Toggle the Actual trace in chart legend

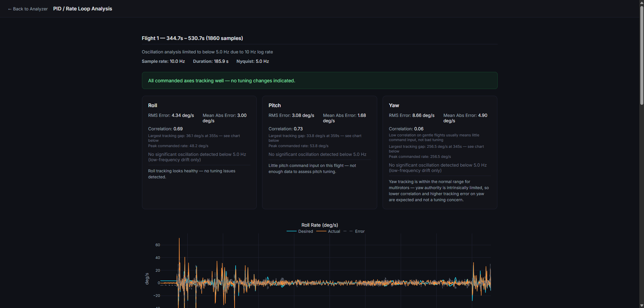click(x=328, y=231)
